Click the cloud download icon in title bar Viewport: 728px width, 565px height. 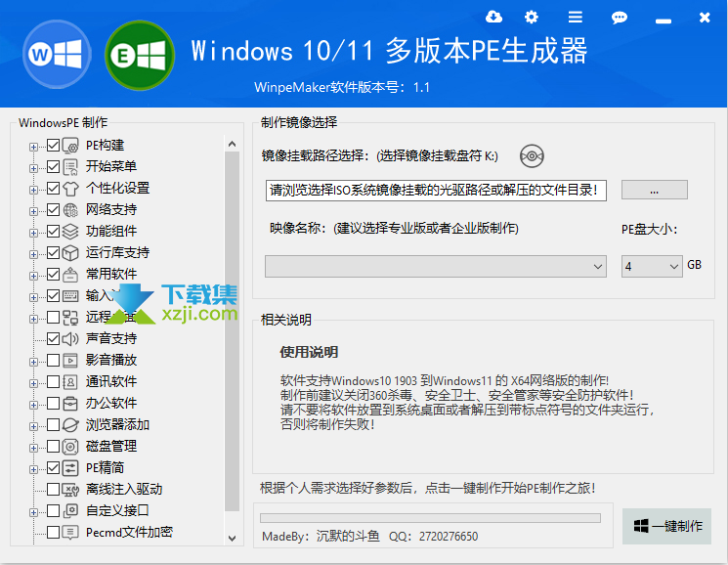point(493,18)
